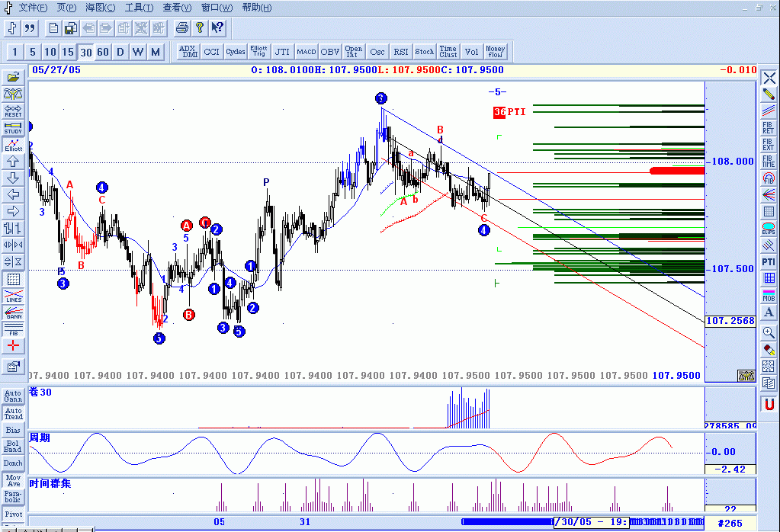This screenshot has height=532, width=780.
Task: Select the FIB EXT extension tool
Action: coord(769,145)
